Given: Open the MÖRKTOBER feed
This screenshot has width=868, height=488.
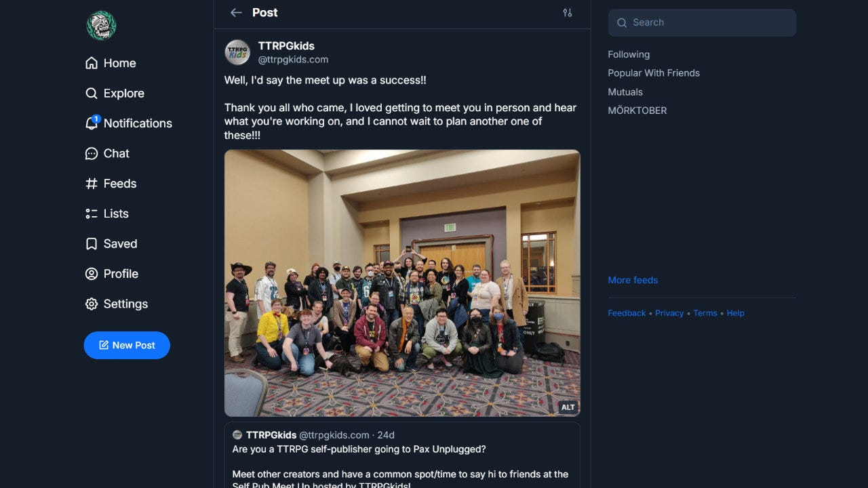Looking at the screenshot, I should click(637, 110).
